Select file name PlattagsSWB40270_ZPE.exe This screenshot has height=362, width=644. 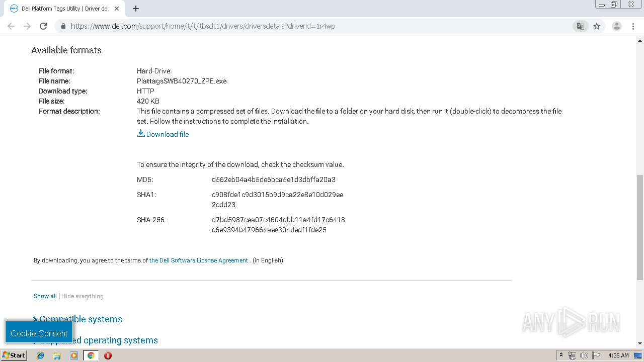[x=182, y=81]
